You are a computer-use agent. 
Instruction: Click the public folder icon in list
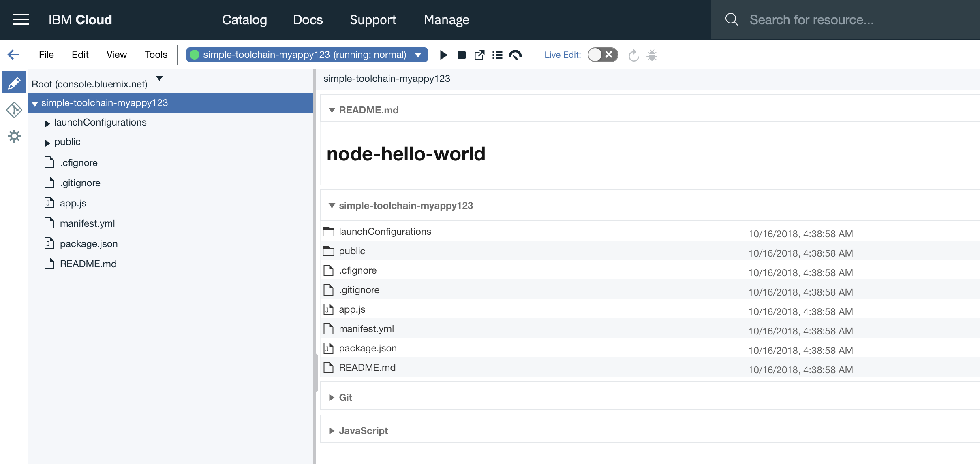tap(329, 251)
